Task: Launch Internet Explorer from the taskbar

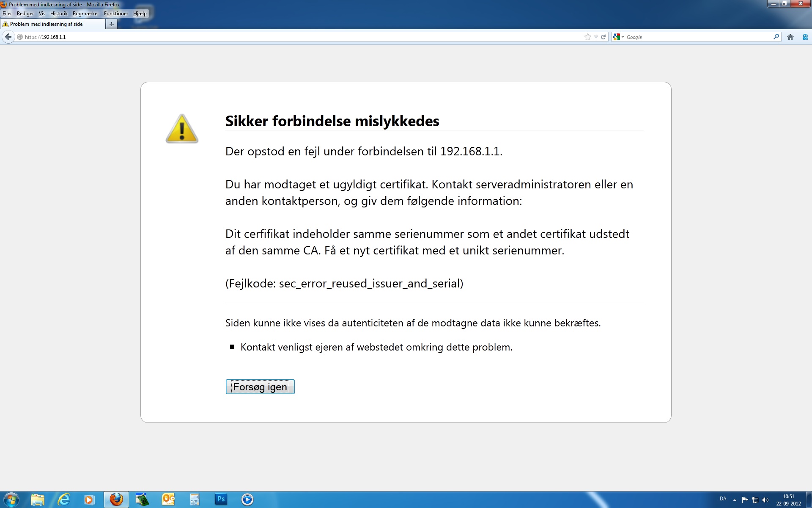Action: pos(64,500)
